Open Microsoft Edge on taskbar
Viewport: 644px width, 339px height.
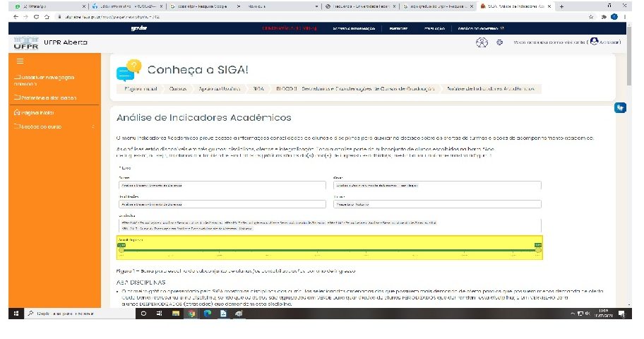tap(208, 314)
